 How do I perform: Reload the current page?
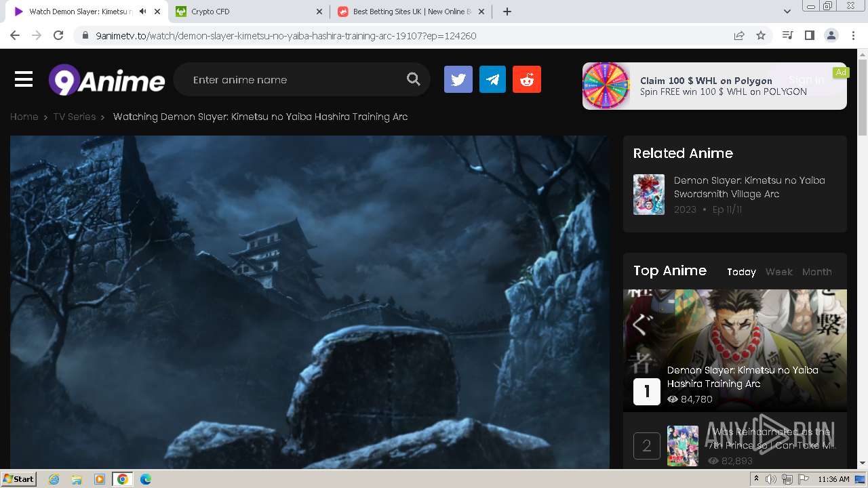pos(58,35)
